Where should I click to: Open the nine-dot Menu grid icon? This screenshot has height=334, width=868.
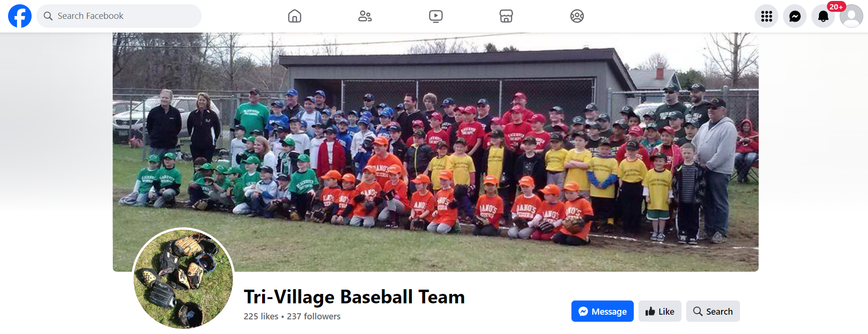point(766,16)
